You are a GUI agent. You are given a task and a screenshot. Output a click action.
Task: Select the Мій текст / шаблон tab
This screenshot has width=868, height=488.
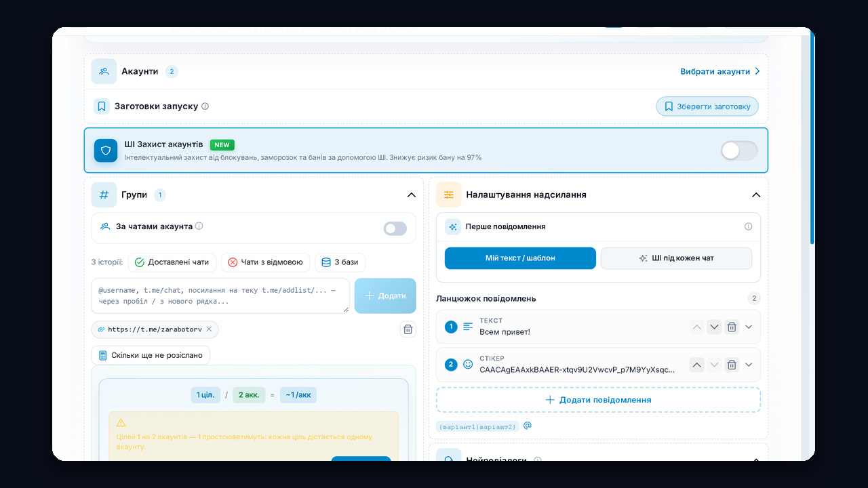pyautogui.click(x=520, y=258)
